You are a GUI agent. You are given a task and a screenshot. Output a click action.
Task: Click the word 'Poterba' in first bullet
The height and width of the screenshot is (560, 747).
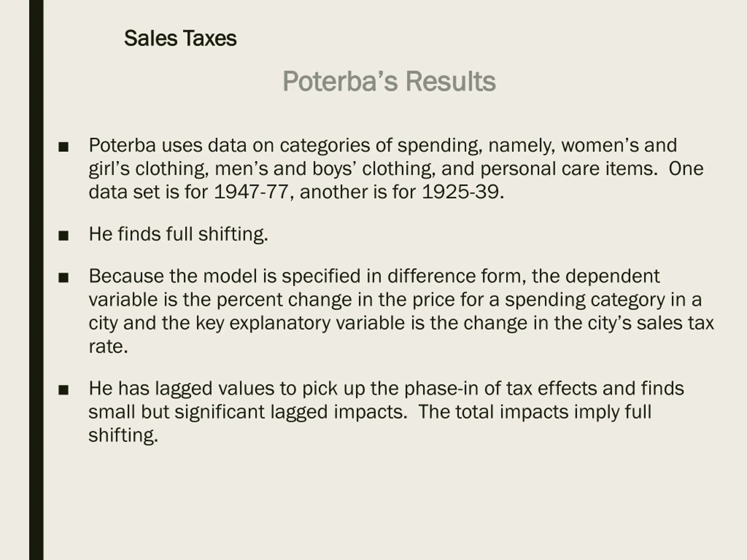[122, 145]
